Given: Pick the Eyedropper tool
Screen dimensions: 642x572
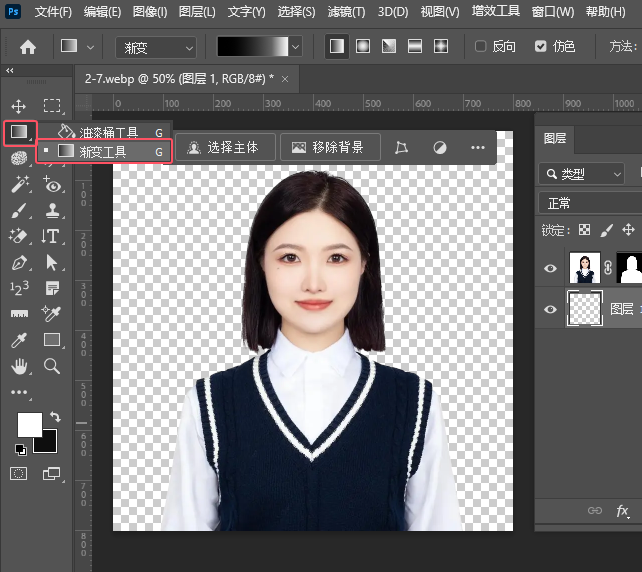Looking at the screenshot, I should [x=19, y=340].
